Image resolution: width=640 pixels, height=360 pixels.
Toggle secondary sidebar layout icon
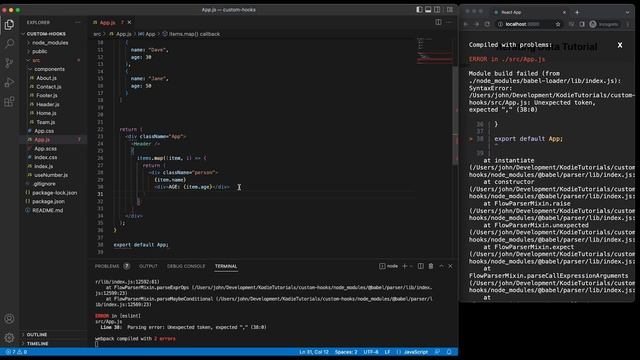click(x=437, y=9)
